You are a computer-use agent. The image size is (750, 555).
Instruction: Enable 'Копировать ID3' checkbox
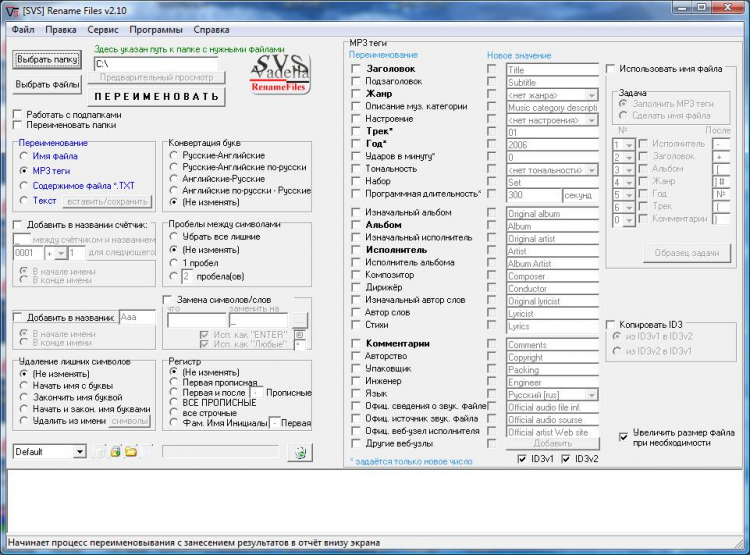[x=610, y=324]
